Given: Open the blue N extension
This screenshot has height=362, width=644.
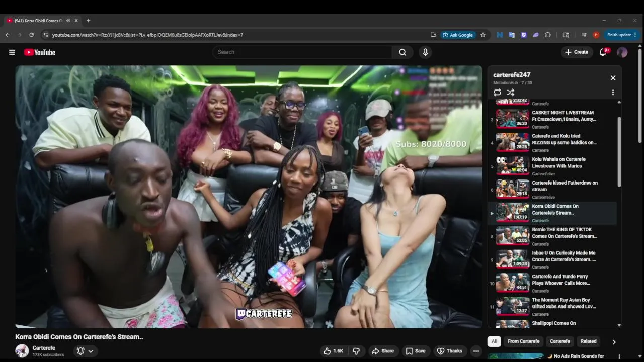Looking at the screenshot, I should [500, 35].
